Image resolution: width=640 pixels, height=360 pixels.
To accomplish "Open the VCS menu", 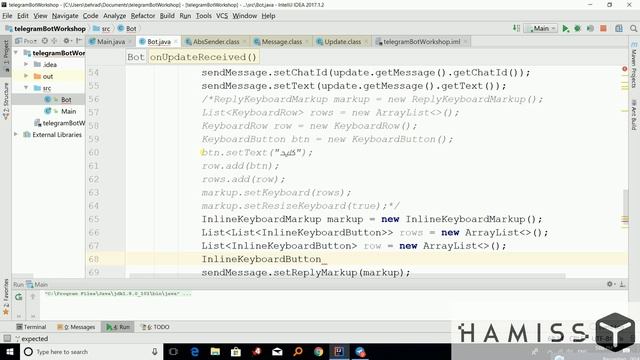I will pyautogui.click(x=222, y=16).
